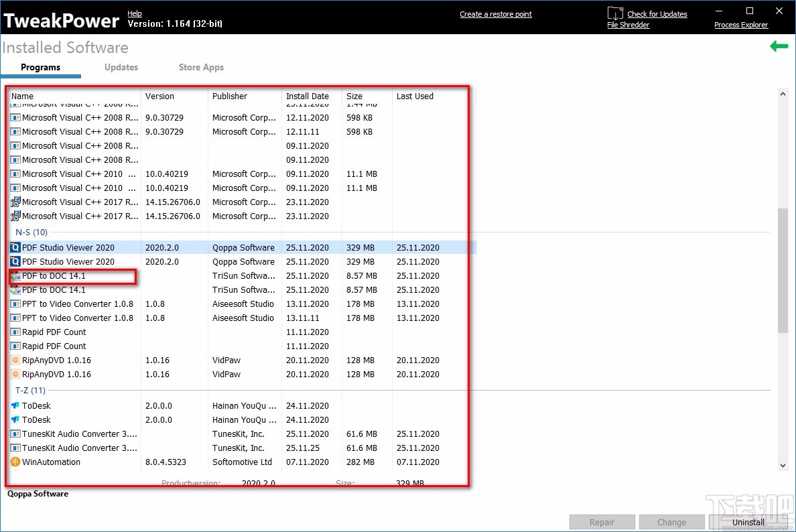Click the Check for Updates download icon
Viewport: 796px width, 532px height.
pyautogui.click(x=615, y=13)
